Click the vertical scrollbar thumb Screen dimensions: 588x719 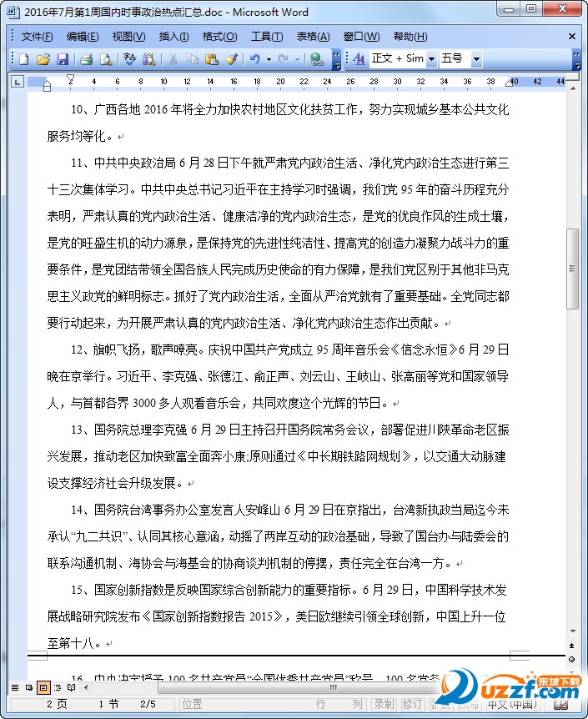tap(572, 269)
